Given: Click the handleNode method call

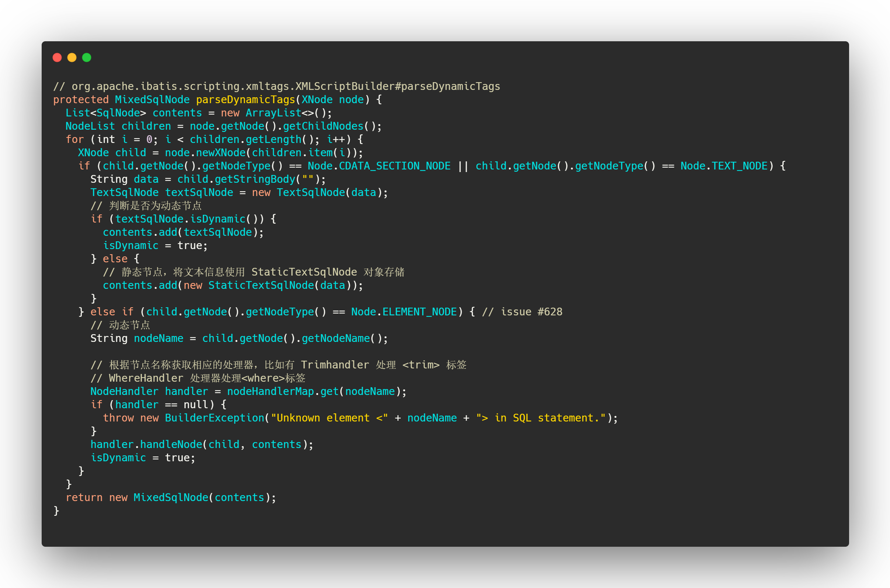Looking at the screenshot, I should [171, 445].
